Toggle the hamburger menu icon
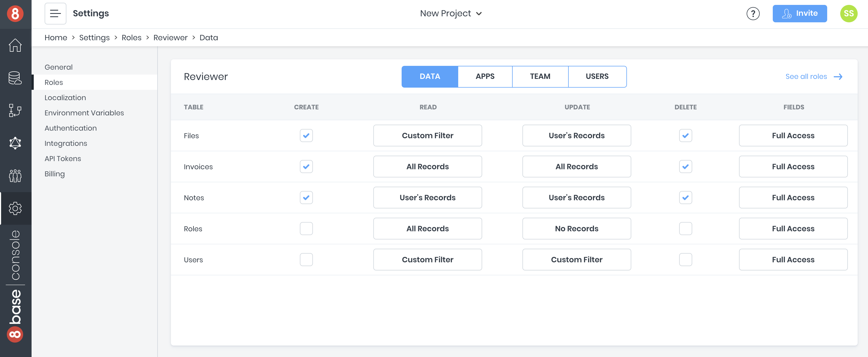 click(x=55, y=14)
